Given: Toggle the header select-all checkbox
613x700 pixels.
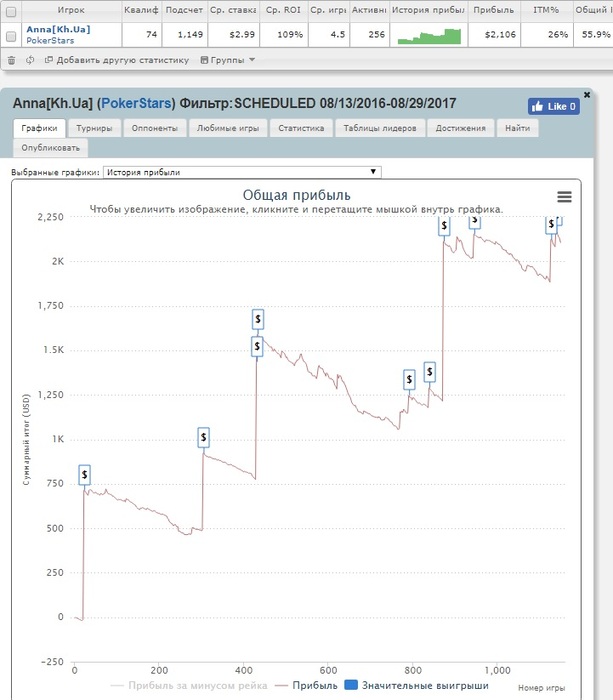Looking at the screenshot, I should (x=11, y=11).
